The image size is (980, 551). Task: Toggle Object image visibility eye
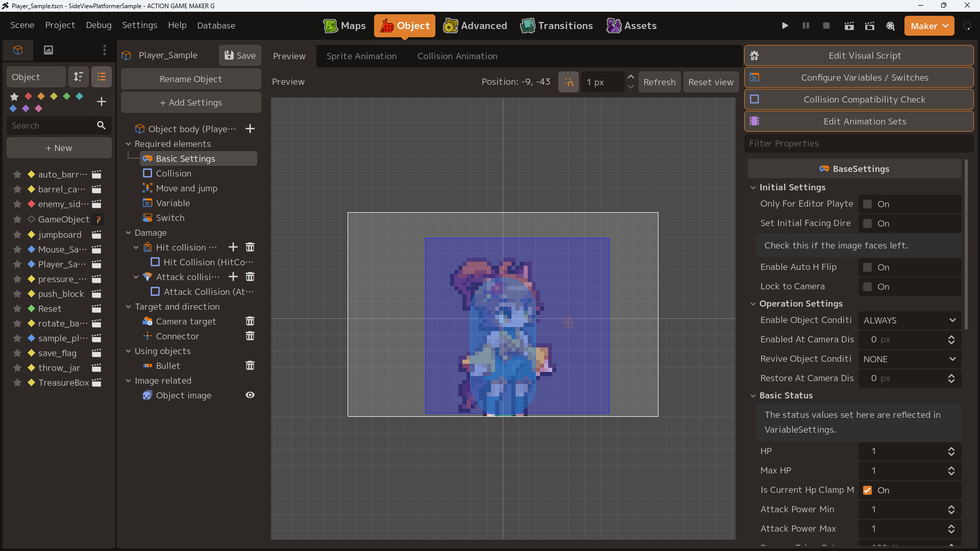pos(250,395)
